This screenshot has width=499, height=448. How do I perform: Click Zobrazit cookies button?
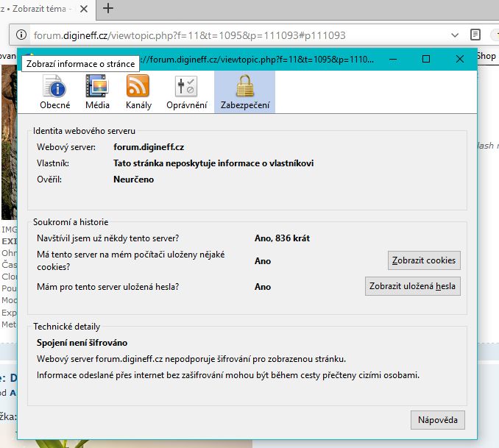point(424,260)
